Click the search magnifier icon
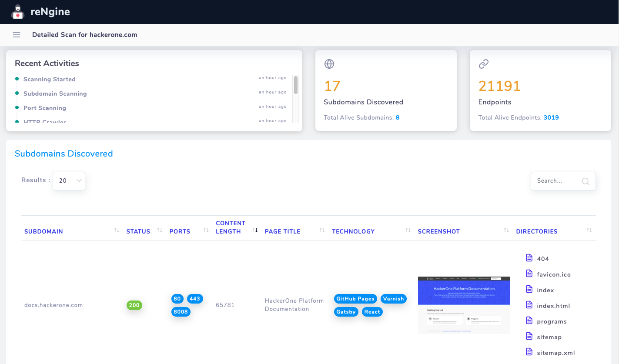This screenshot has height=364, width=619. point(586,181)
